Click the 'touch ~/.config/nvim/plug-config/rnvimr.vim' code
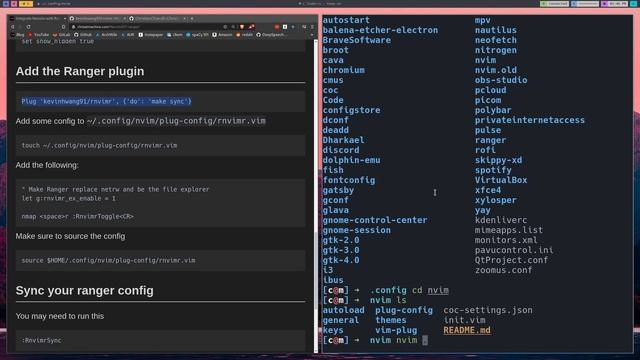640x360 pixels. pos(99,145)
